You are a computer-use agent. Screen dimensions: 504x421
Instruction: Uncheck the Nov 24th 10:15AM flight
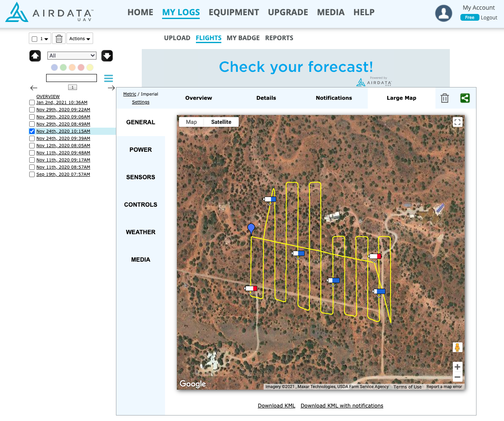pyautogui.click(x=32, y=131)
